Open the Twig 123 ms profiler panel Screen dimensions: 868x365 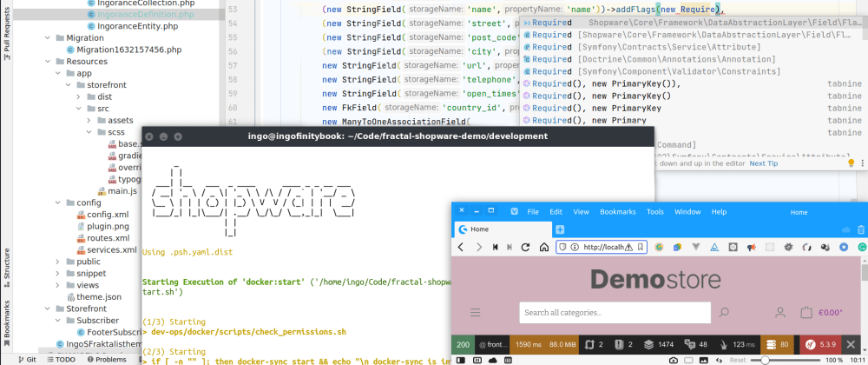[x=736, y=344]
